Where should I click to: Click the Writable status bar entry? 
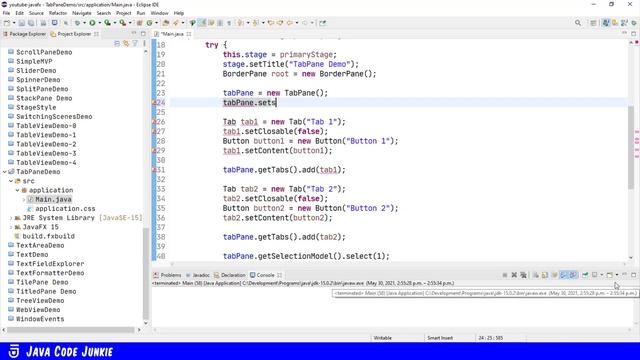tap(382, 338)
